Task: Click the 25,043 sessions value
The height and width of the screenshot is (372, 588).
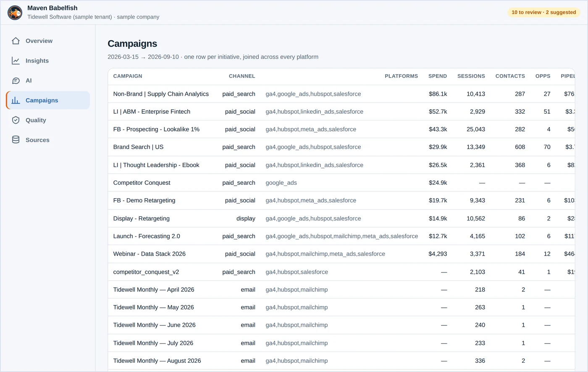Action: coord(476,129)
